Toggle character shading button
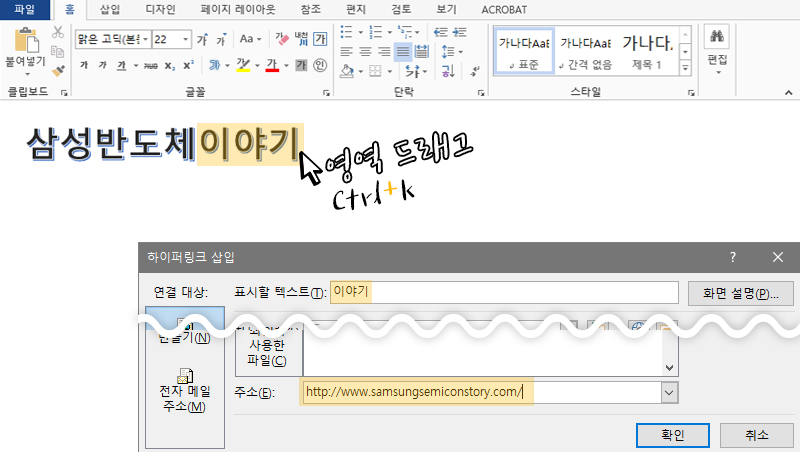 302,65
